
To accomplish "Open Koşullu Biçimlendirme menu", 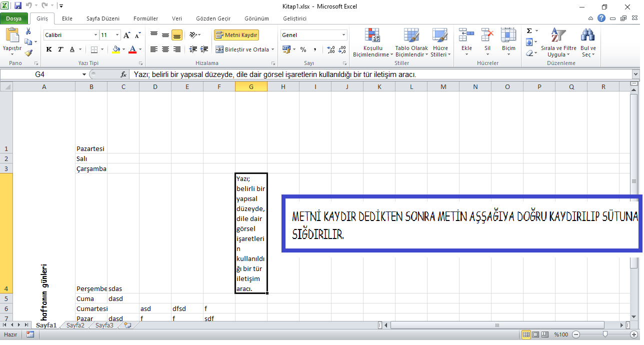I will 372,42.
